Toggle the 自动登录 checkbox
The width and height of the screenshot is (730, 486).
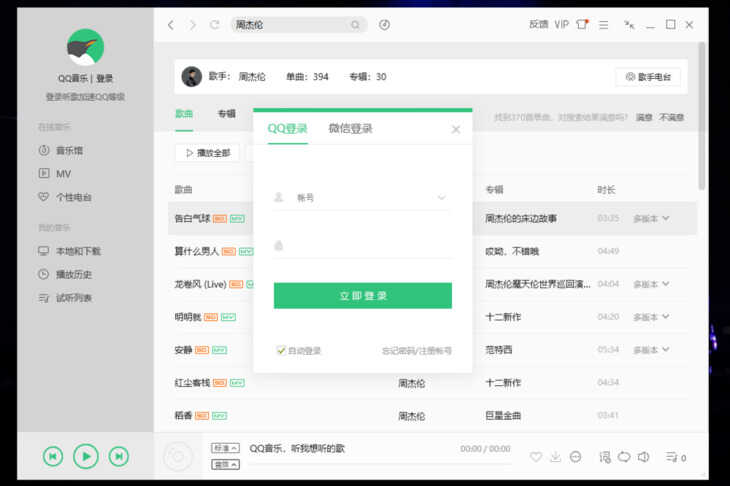click(x=281, y=350)
